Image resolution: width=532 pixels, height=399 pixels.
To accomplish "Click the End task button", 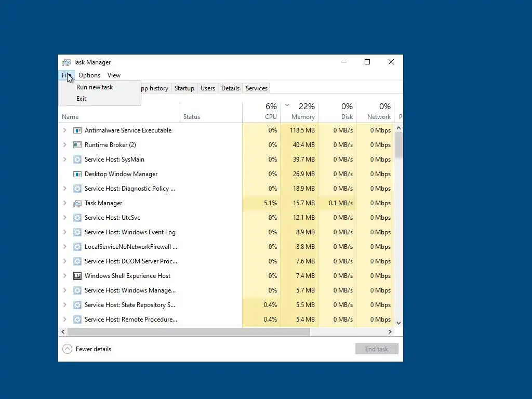I will [x=377, y=349].
